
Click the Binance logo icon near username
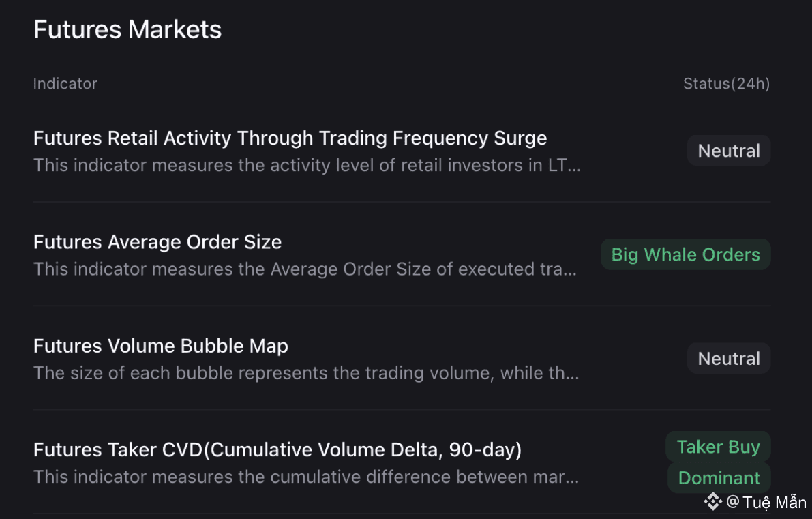[x=712, y=502]
